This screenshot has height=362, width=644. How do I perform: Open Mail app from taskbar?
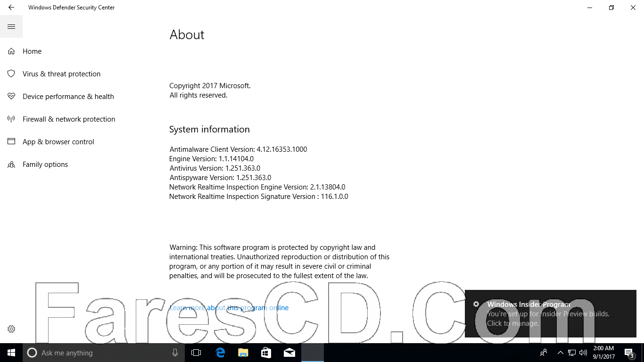pyautogui.click(x=289, y=353)
